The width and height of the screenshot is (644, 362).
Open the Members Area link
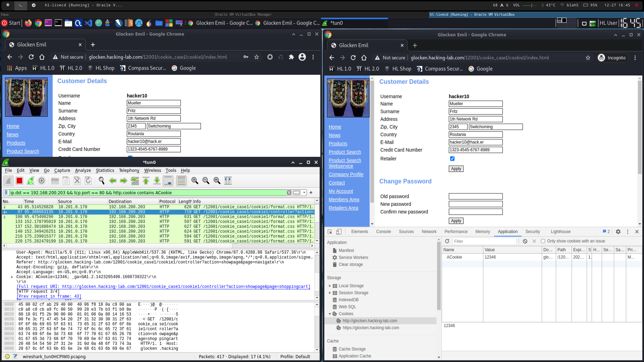click(x=344, y=200)
